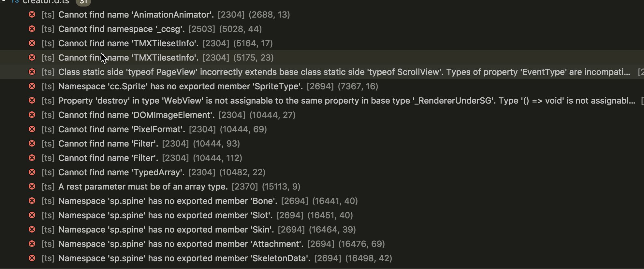Select the creator.d.ts file row
The height and width of the screenshot is (269, 644).
pos(46,2)
